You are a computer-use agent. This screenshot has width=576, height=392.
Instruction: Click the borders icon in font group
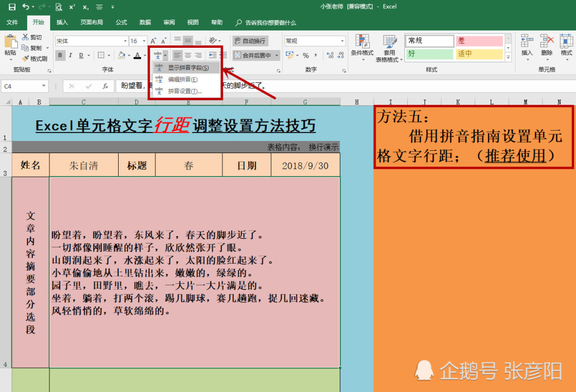pos(101,55)
